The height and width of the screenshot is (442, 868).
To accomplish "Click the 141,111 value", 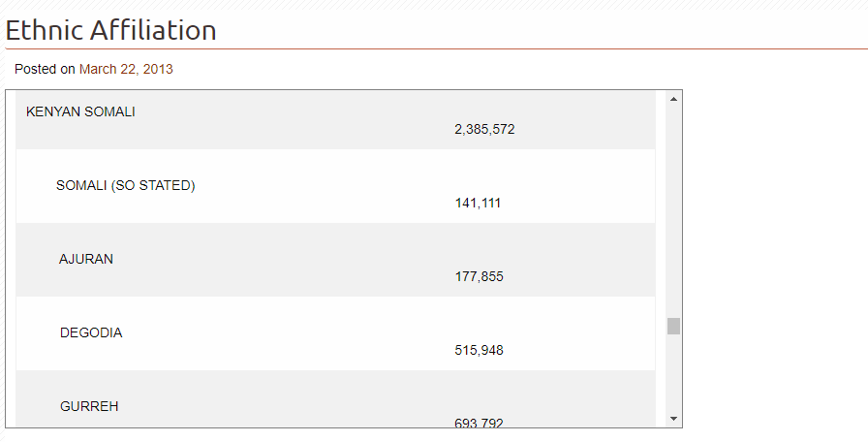I will [x=478, y=203].
